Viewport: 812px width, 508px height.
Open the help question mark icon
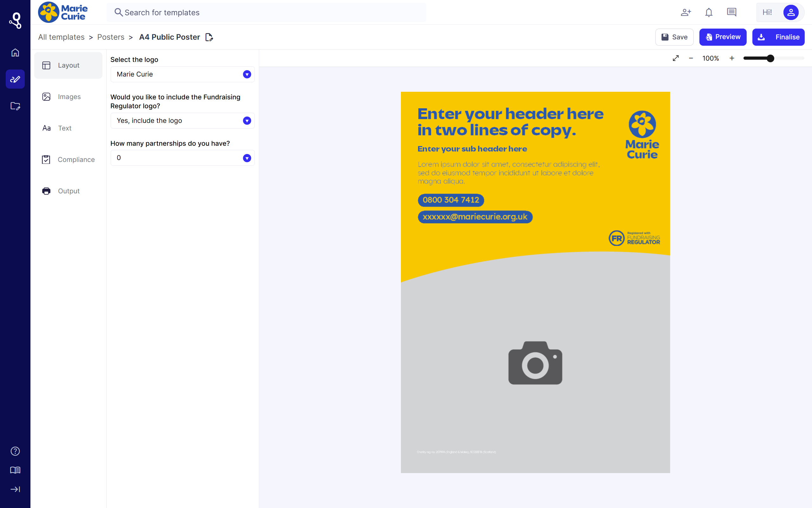pos(15,451)
